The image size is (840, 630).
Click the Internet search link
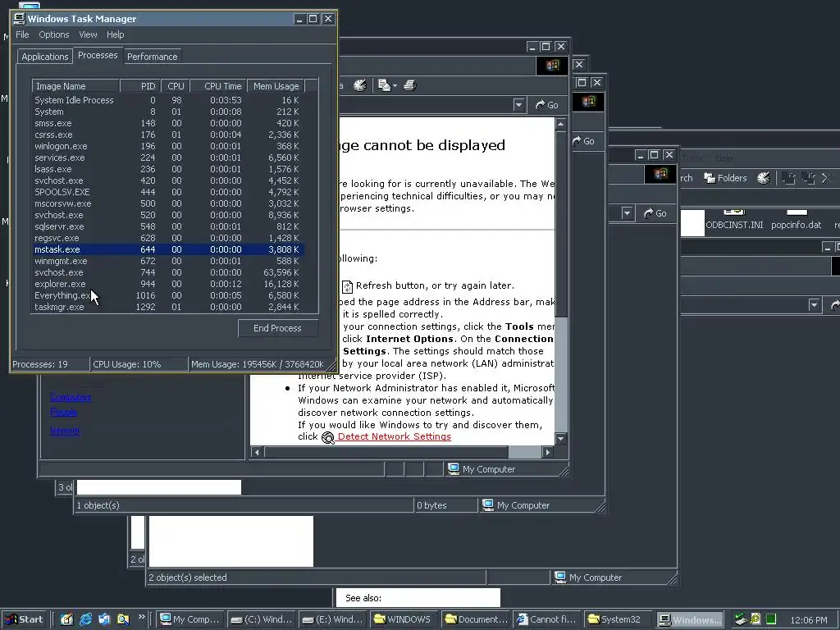pyautogui.click(x=65, y=431)
